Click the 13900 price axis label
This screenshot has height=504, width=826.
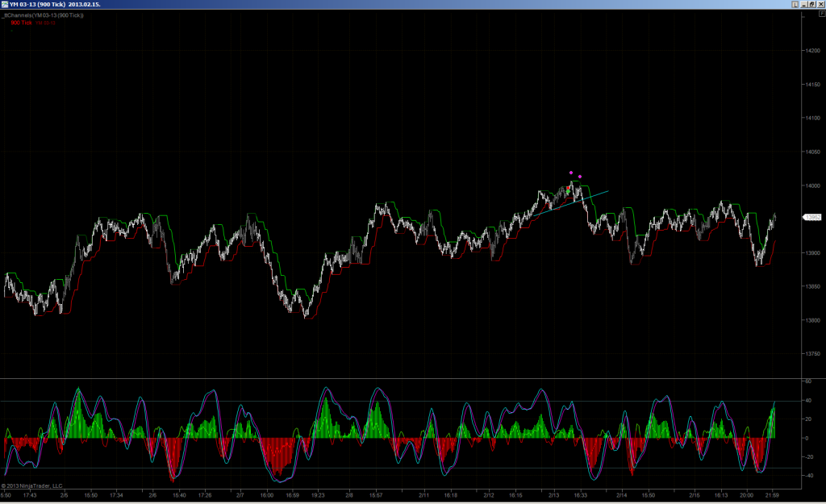click(x=813, y=252)
